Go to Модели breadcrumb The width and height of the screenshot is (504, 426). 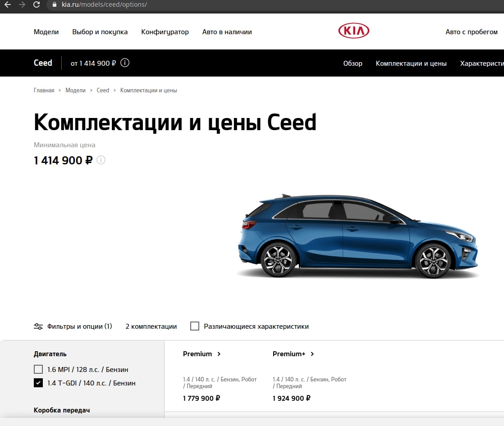tap(76, 90)
